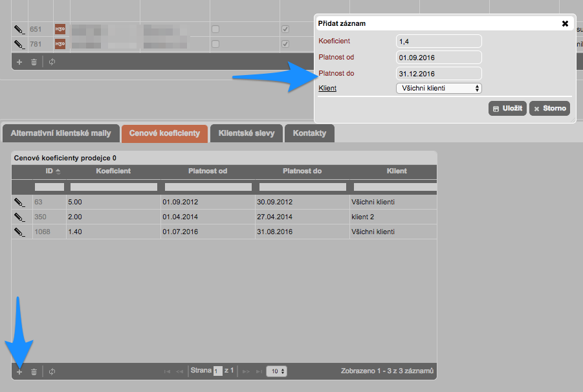This screenshot has height=392, width=583.
Task: Click the plus icon in the upper grid toolbar
Action: click(x=19, y=62)
